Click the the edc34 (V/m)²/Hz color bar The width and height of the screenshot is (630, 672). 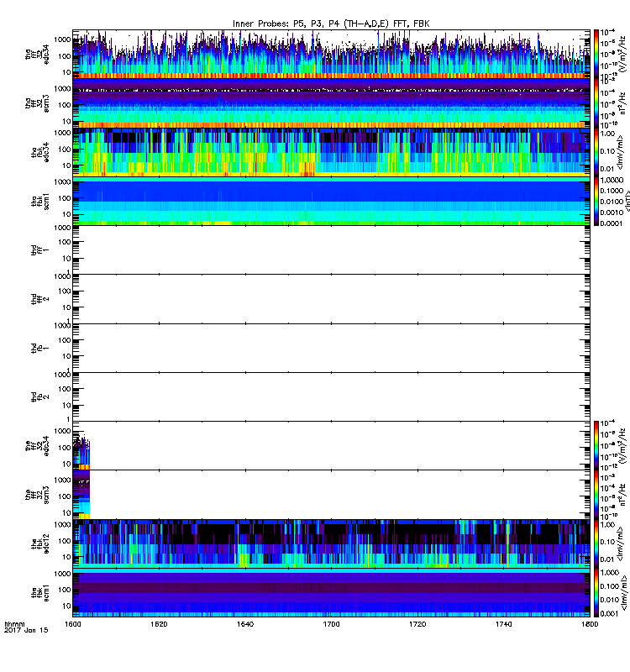(596, 446)
